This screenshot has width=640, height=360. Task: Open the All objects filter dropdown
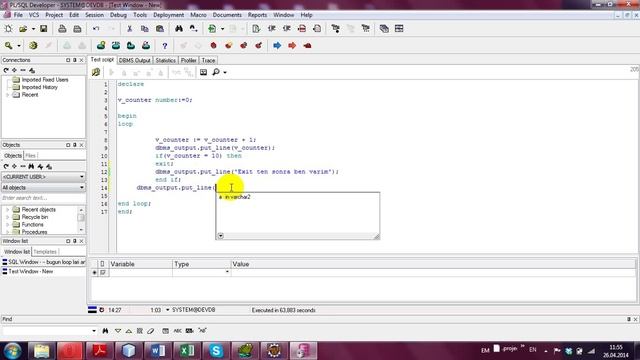tap(82, 187)
